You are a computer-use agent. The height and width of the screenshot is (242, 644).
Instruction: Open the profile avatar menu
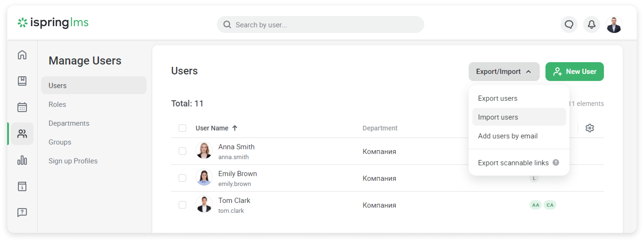pos(614,24)
